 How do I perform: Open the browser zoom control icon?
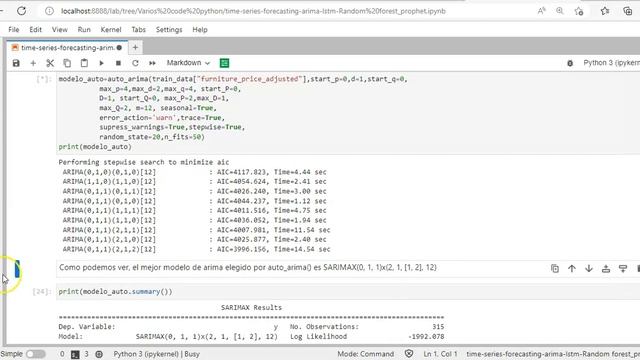(x=560, y=11)
